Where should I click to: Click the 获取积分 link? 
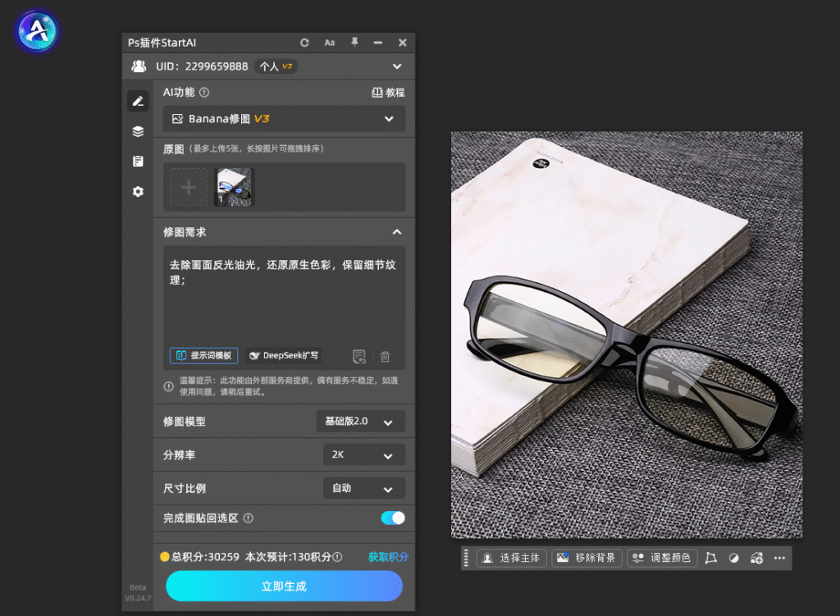coord(388,557)
